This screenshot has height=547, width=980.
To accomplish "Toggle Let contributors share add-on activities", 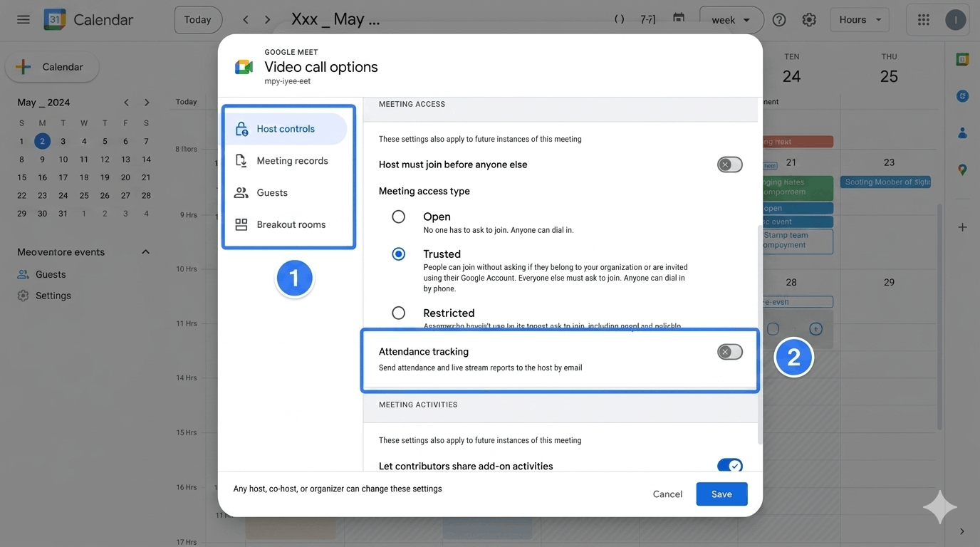I will point(730,466).
